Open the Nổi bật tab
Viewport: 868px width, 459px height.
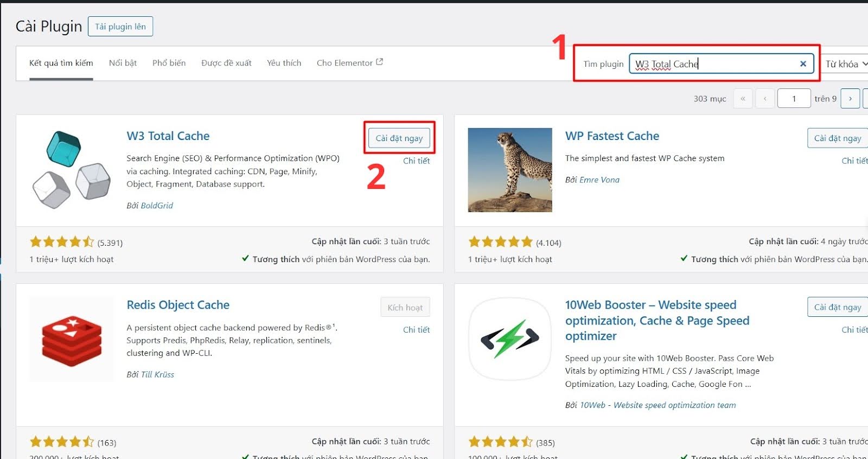[123, 63]
